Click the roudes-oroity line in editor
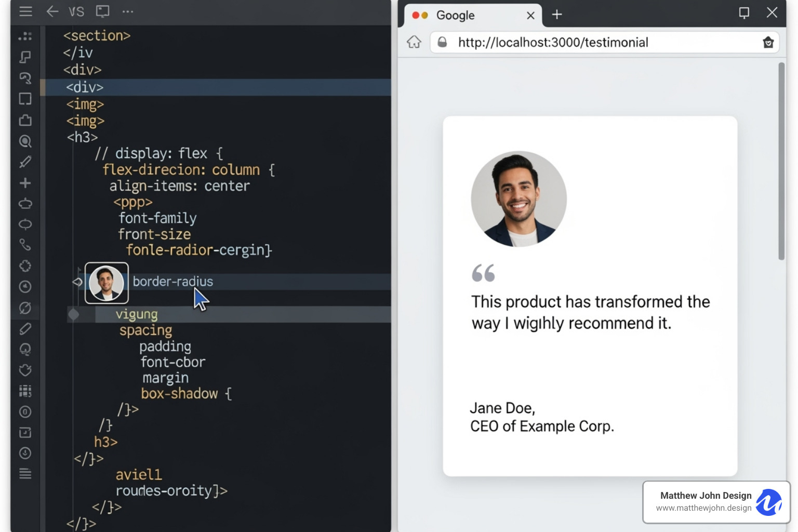Viewport: 798px width, 532px height. click(x=171, y=491)
